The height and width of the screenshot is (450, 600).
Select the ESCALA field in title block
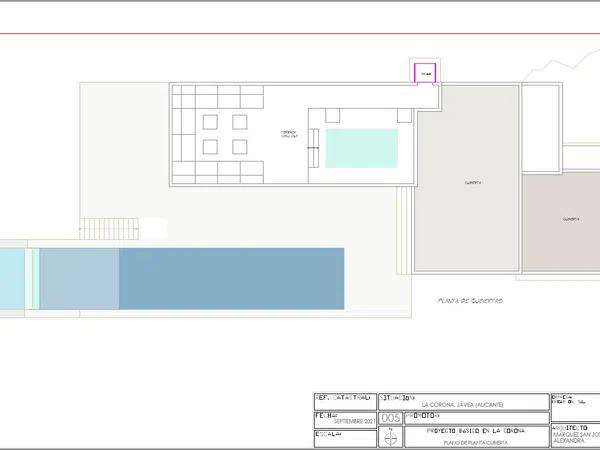pyautogui.click(x=344, y=437)
